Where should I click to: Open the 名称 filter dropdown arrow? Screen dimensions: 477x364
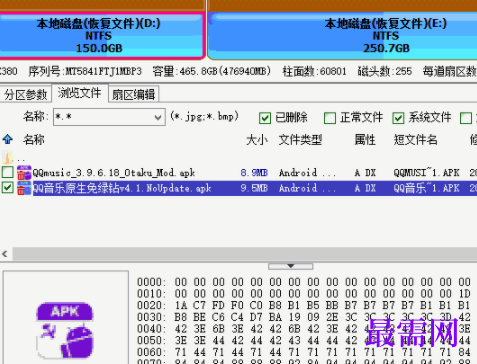click(x=158, y=117)
